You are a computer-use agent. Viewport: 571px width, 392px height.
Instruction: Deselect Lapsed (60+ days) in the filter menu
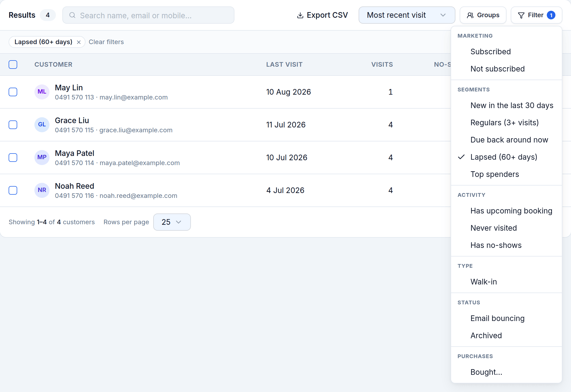tap(506, 157)
